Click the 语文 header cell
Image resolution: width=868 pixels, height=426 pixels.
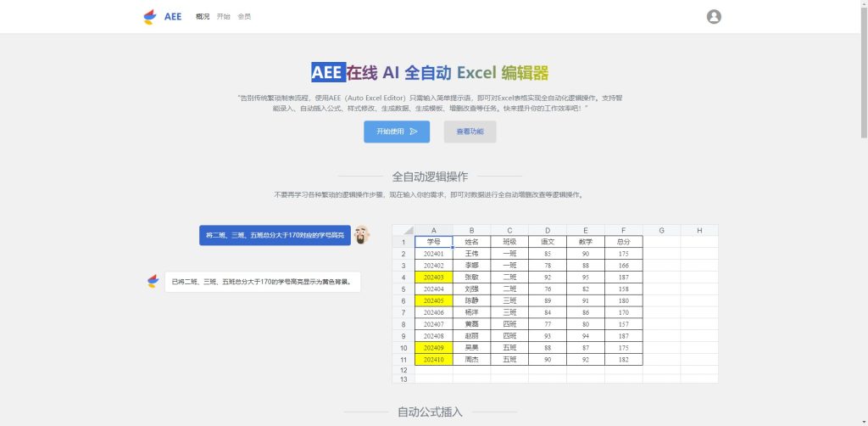(548, 242)
